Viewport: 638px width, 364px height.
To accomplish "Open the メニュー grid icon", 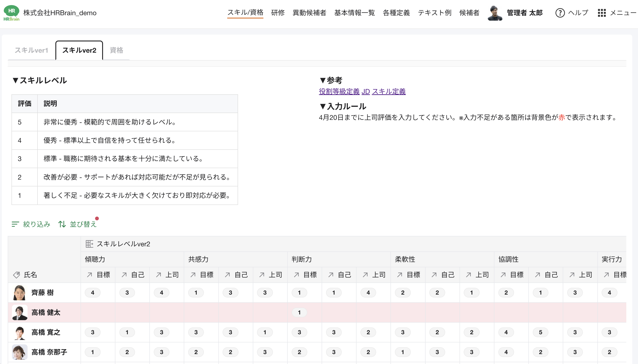I will tap(602, 13).
